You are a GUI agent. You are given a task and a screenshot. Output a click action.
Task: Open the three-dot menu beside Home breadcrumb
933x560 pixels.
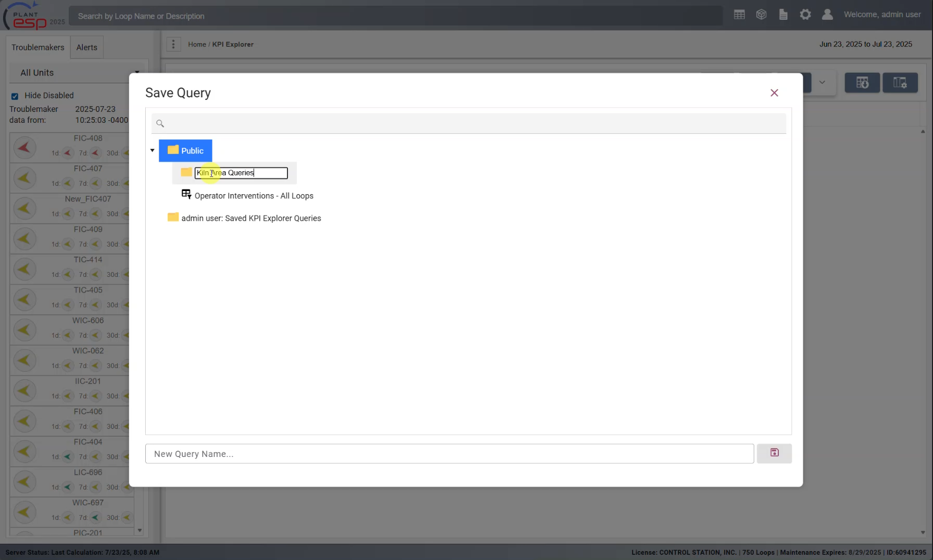tap(173, 44)
